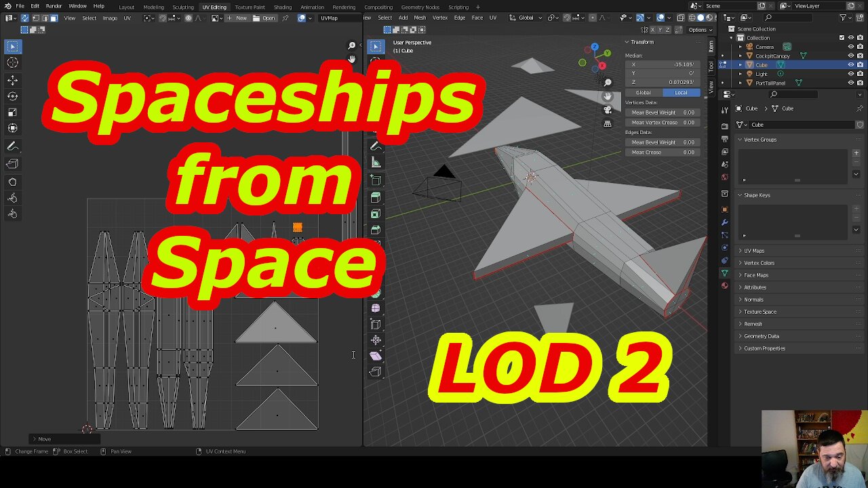868x488 pixels.
Task: Toggle viewport visibility of Camera
Action: point(851,47)
